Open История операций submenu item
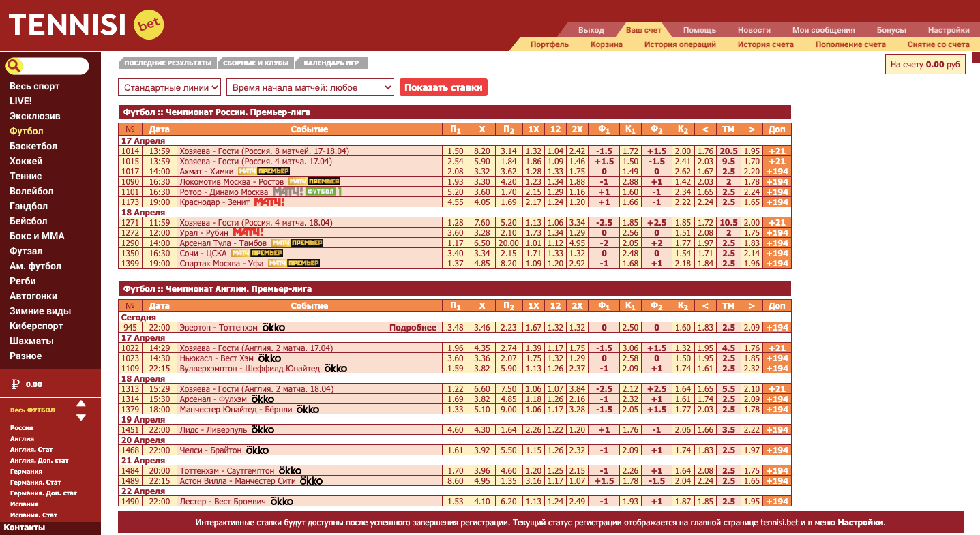The image size is (980, 535). pos(680,44)
